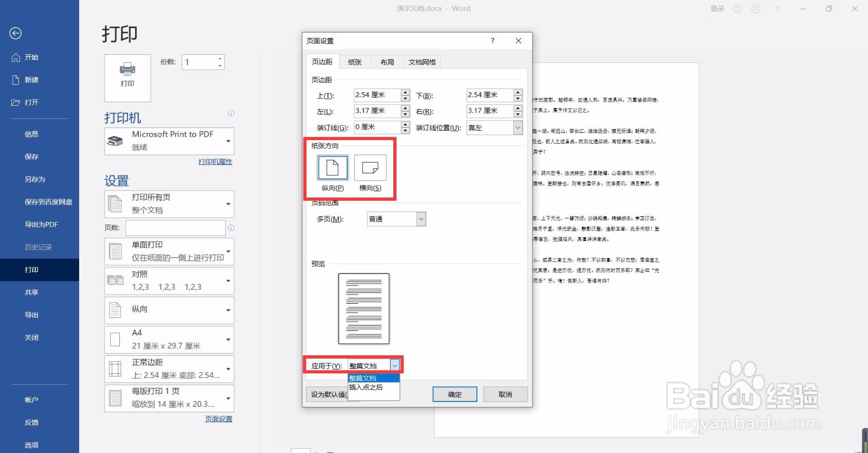This screenshot has height=453, width=868.
Task: Open the 开始 home item
Action: (x=25, y=57)
